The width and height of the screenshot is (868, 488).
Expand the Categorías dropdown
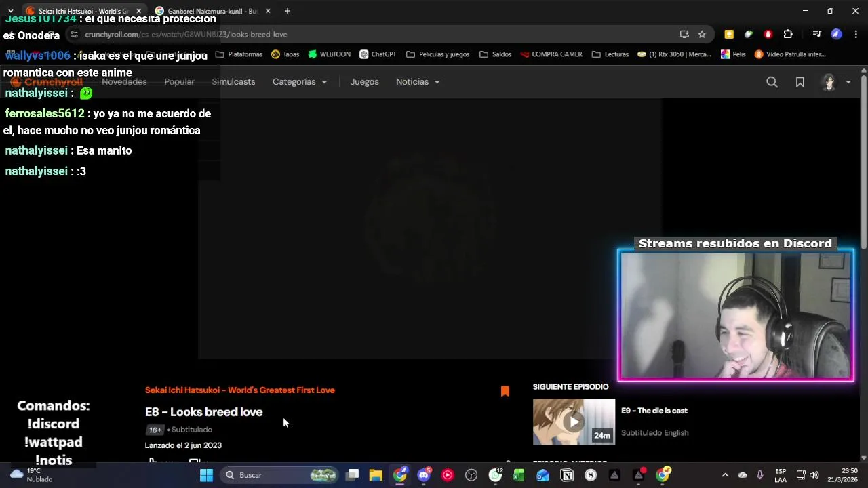click(300, 82)
